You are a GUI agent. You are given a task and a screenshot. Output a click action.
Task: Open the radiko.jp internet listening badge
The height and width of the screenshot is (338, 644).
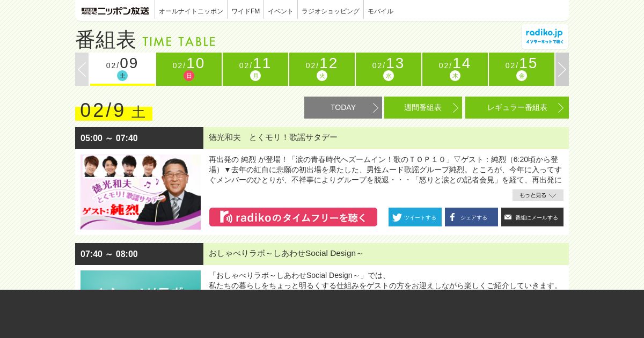tap(545, 36)
